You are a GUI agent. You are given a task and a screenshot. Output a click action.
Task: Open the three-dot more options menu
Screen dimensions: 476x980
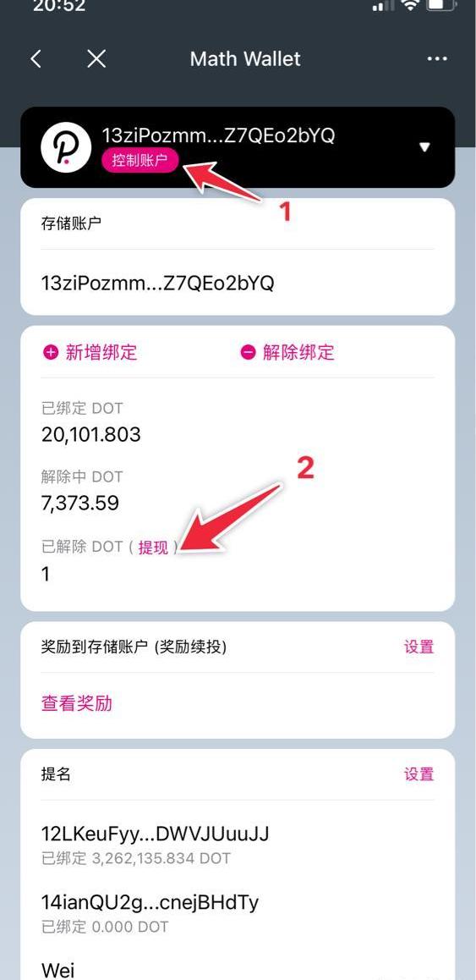coord(436,58)
